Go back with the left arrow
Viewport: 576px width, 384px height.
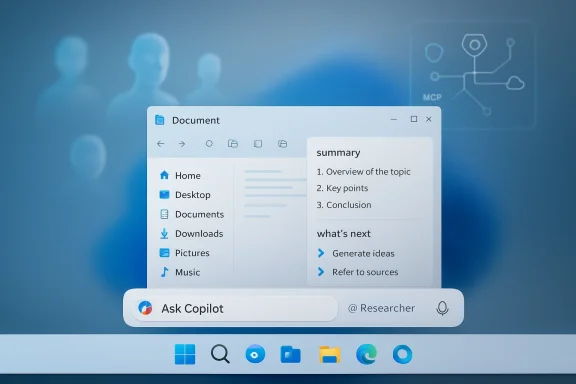[x=161, y=144]
